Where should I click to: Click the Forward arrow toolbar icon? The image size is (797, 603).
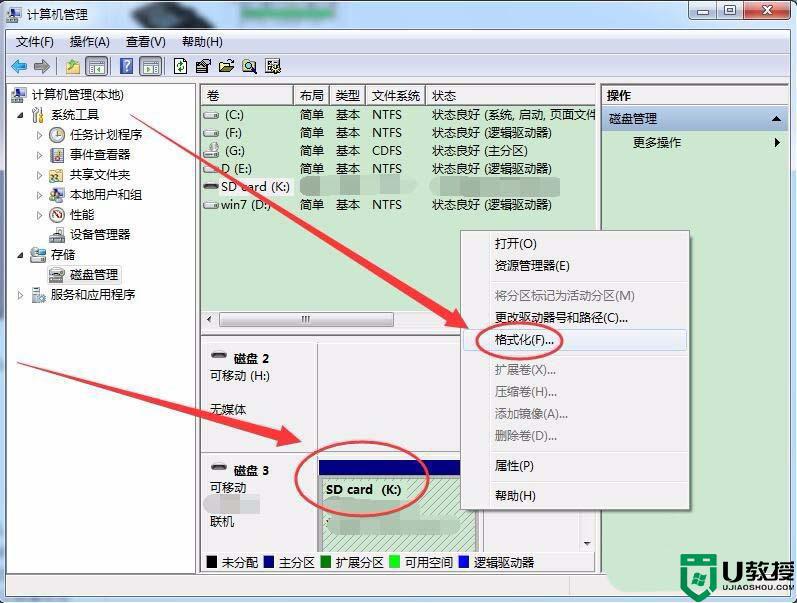pyautogui.click(x=41, y=66)
